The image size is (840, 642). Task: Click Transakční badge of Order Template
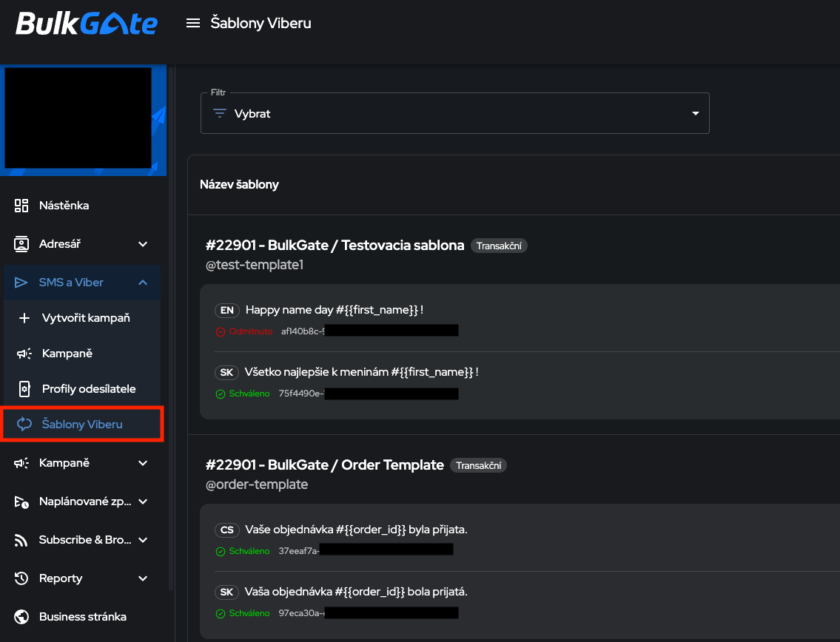(x=478, y=465)
